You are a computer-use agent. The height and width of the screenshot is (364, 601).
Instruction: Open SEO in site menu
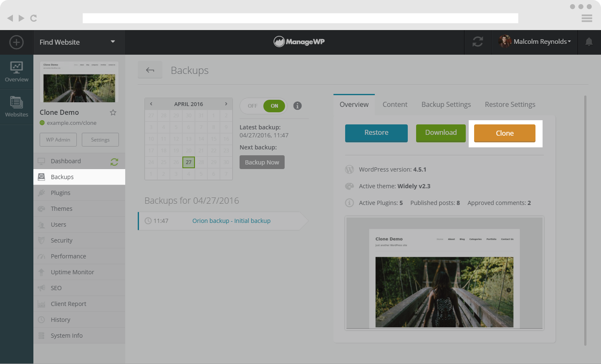79,288
